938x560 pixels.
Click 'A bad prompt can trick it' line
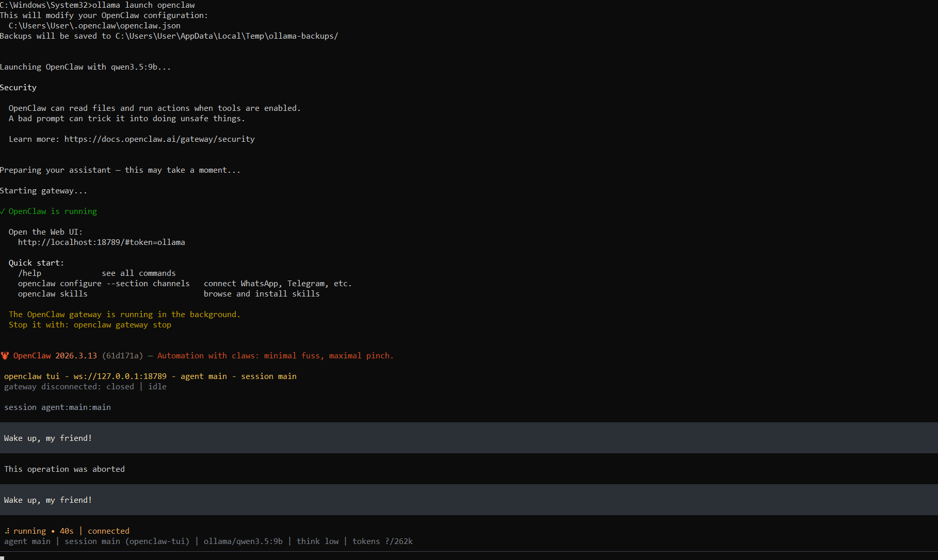[x=127, y=119]
